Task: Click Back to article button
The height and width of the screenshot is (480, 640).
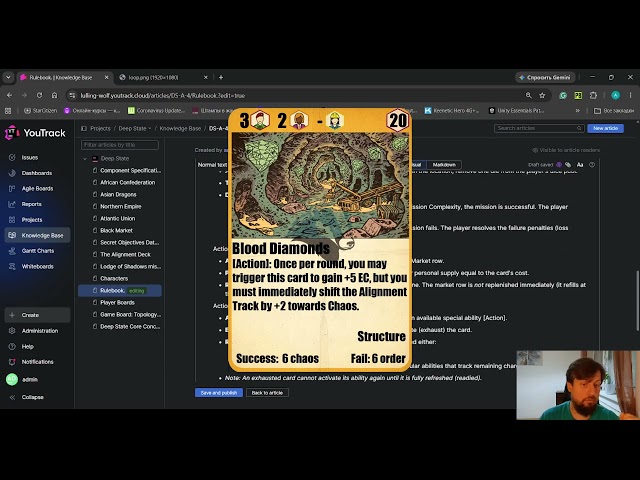Action: [267, 393]
